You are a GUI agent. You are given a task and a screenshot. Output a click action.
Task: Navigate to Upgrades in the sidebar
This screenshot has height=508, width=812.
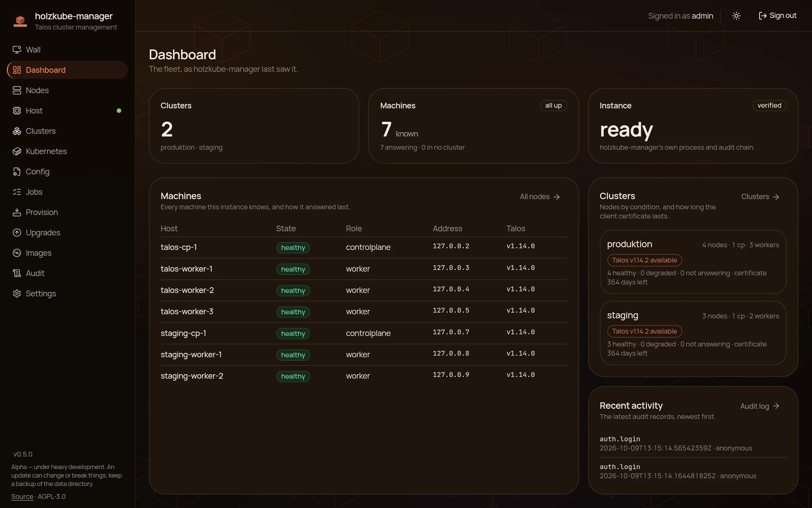click(x=67, y=233)
